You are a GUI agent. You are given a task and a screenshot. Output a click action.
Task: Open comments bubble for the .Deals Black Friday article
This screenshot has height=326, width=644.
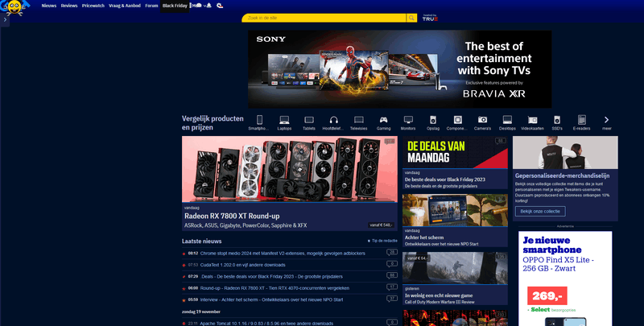(392, 275)
